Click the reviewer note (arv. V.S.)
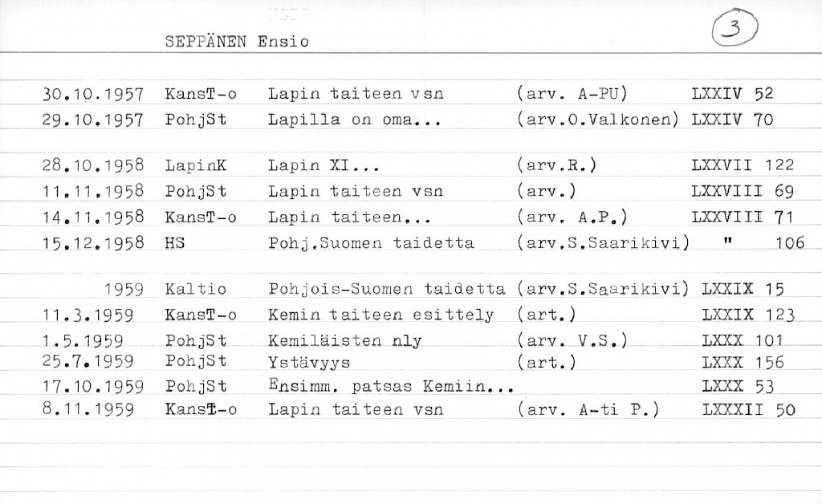Image resolution: width=822 pixels, height=504 pixels. coord(572,340)
